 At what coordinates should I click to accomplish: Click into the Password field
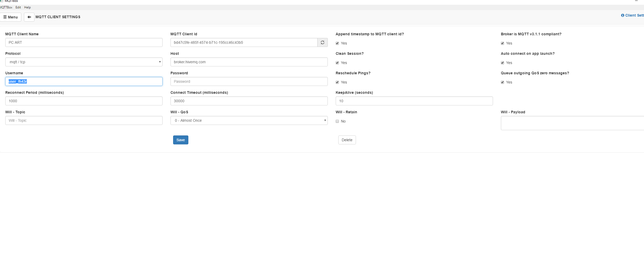(x=249, y=81)
